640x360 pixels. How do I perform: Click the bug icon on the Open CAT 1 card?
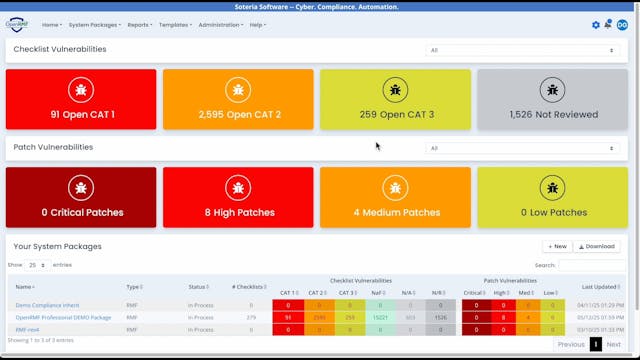81,90
